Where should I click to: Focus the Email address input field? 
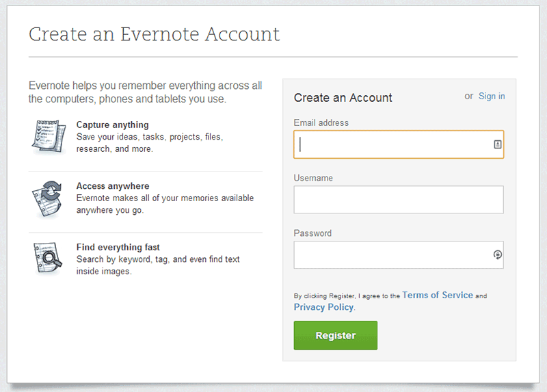(399, 144)
